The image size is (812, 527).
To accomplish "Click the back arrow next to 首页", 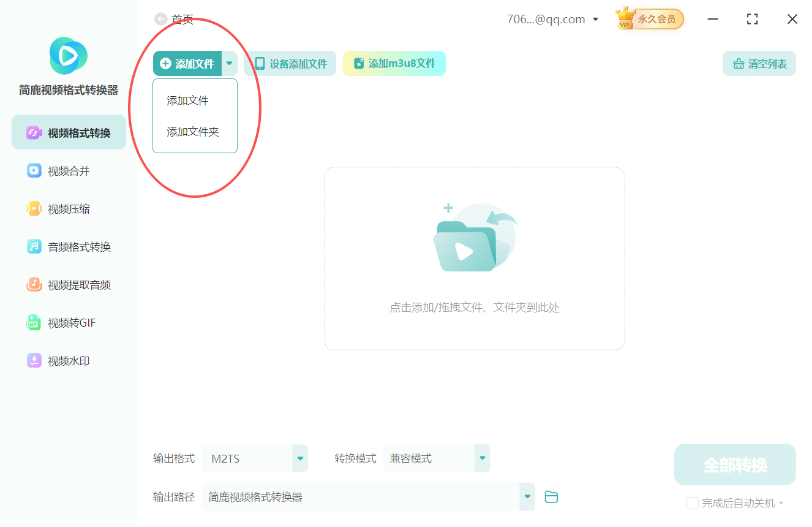I will click(x=161, y=19).
